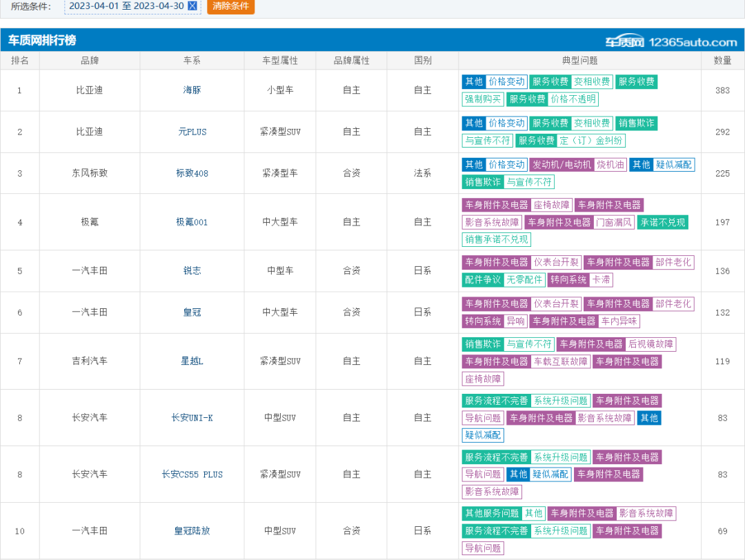Screen dimensions: 745x560
Task: Select the 卡滞 tag in 锐志 row
Action: click(601, 280)
